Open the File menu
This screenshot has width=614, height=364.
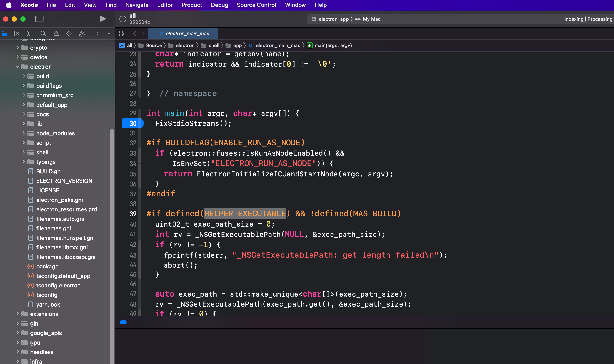[51, 5]
